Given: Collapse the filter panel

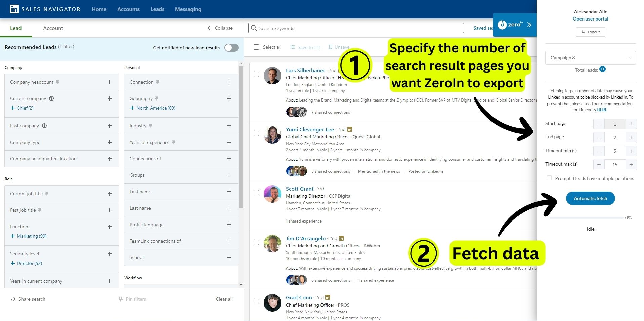Looking at the screenshot, I should pyautogui.click(x=220, y=28).
